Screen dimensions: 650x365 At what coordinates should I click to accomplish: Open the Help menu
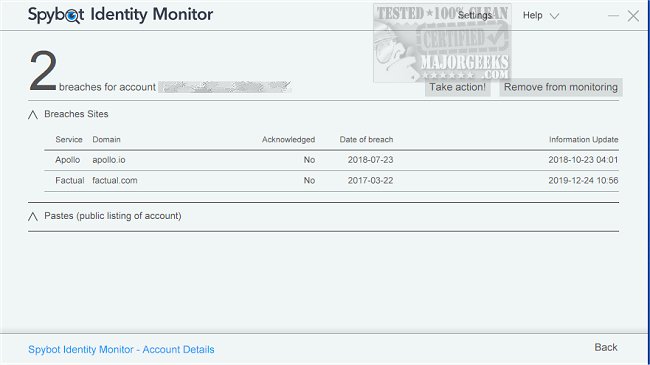coord(532,15)
